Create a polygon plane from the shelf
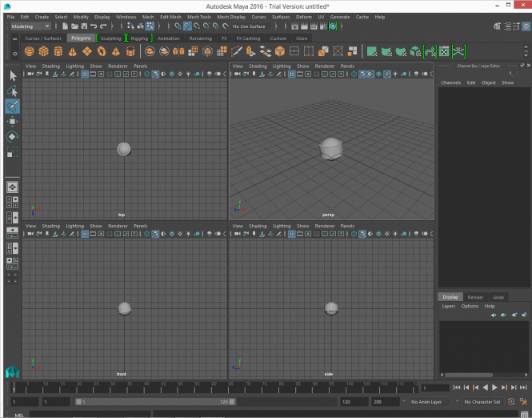532x418 pixels. click(87, 51)
